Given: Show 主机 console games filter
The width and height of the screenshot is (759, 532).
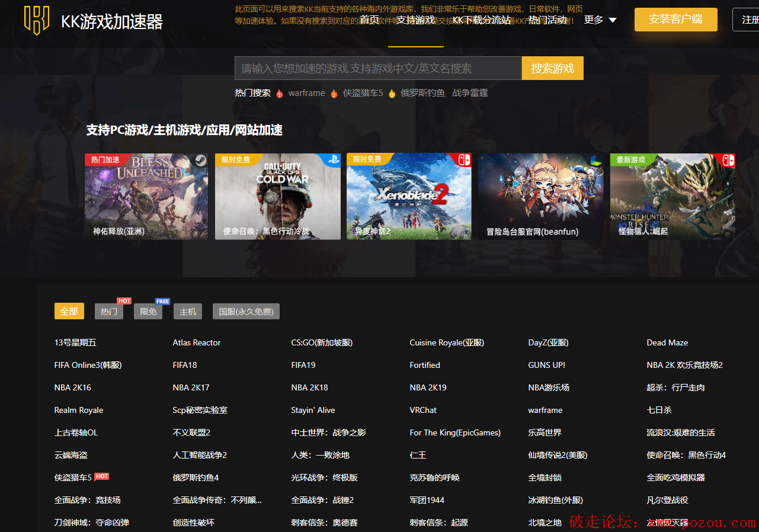Looking at the screenshot, I should point(188,312).
